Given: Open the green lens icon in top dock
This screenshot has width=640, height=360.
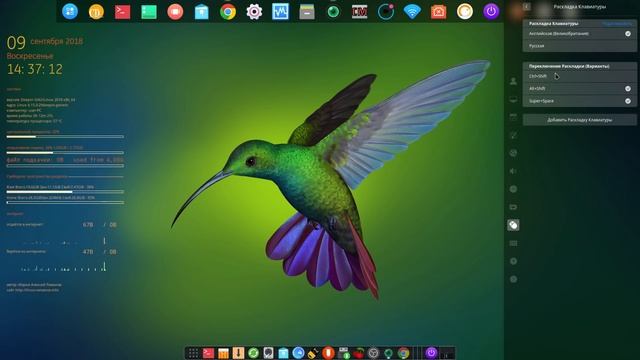Looking at the screenshot, I should pos(333,12).
